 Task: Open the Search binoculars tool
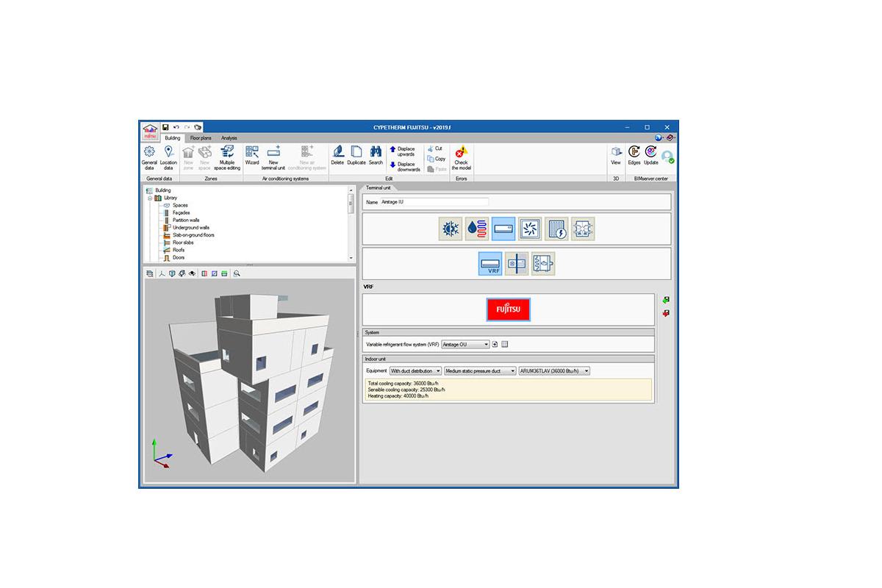click(x=376, y=156)
